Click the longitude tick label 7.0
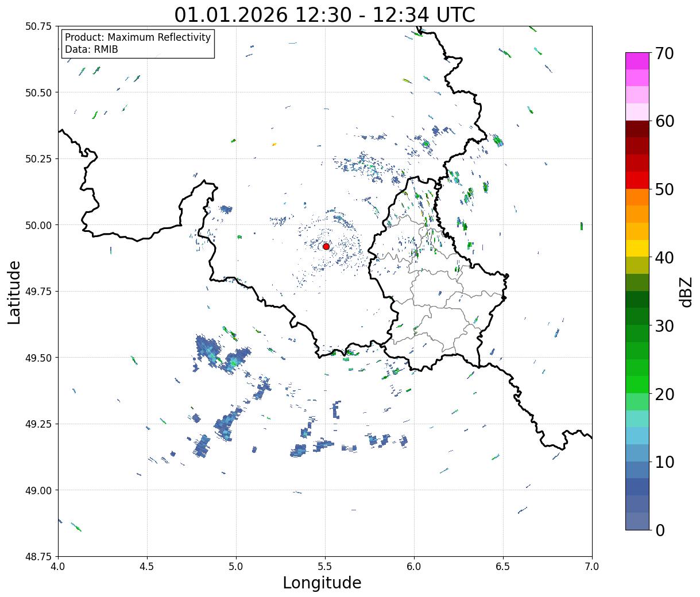Image resolution: width=700 pixels, height=597 pixels. (592, 567)
